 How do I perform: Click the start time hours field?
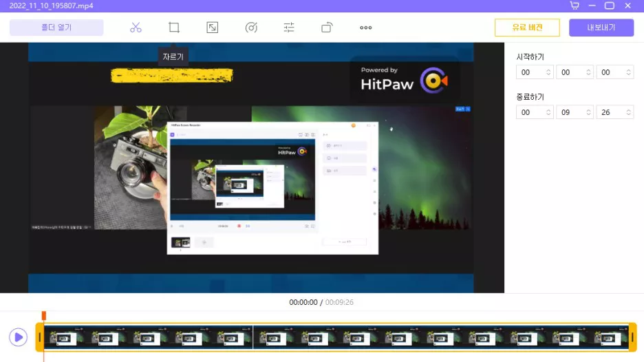[535, 72]
